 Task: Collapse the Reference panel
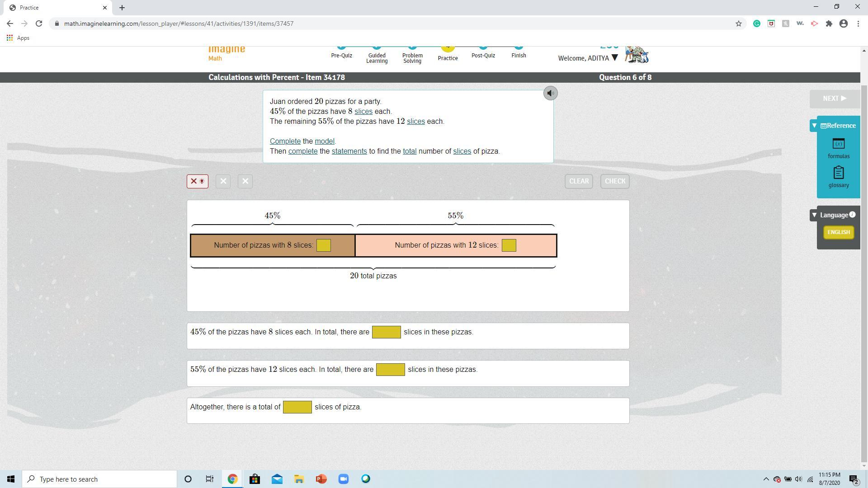click(x=814, y=126)
